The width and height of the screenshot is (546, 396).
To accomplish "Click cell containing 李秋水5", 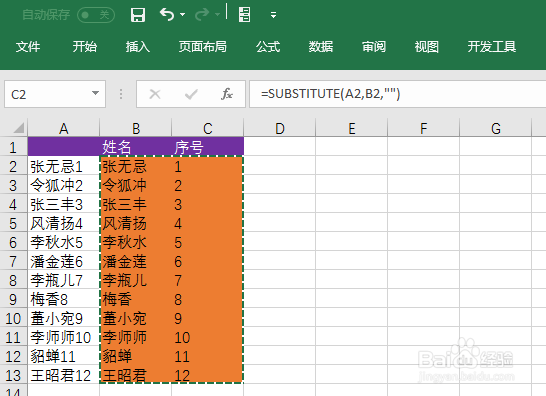I will [x=63, y=242].
